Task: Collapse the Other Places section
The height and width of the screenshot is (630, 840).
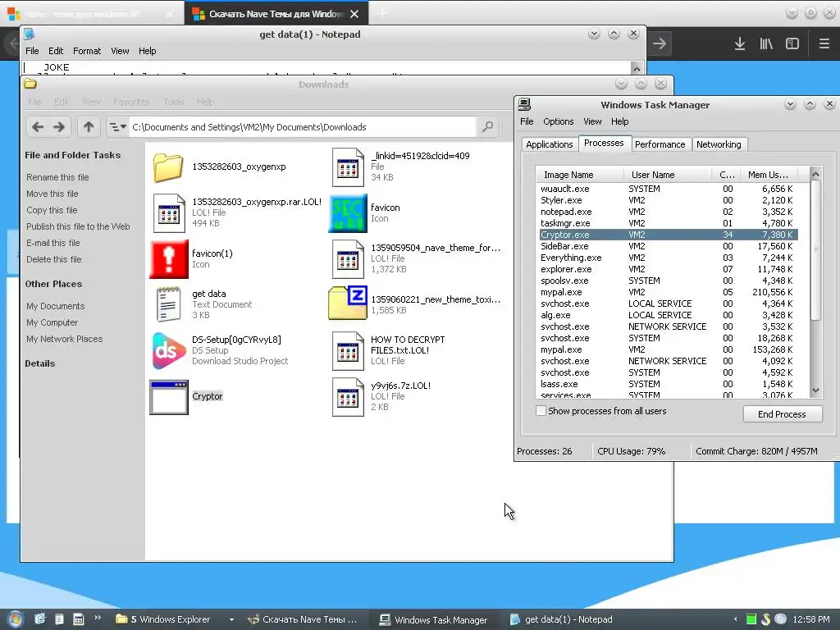Action: (53, 284)
